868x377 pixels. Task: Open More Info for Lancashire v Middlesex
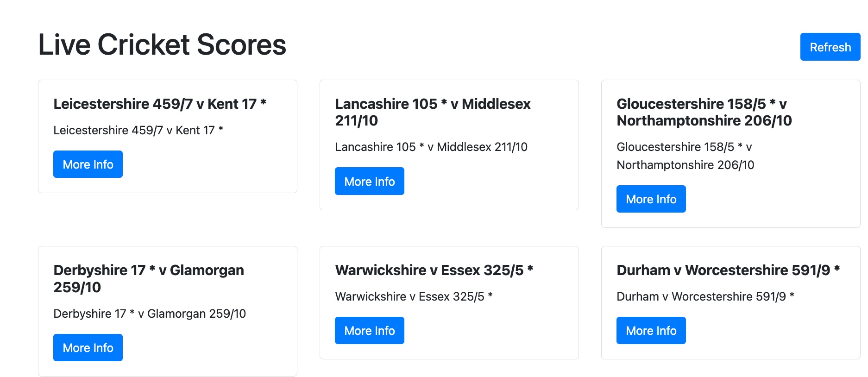pyautogui.click(x=370, y=181)
